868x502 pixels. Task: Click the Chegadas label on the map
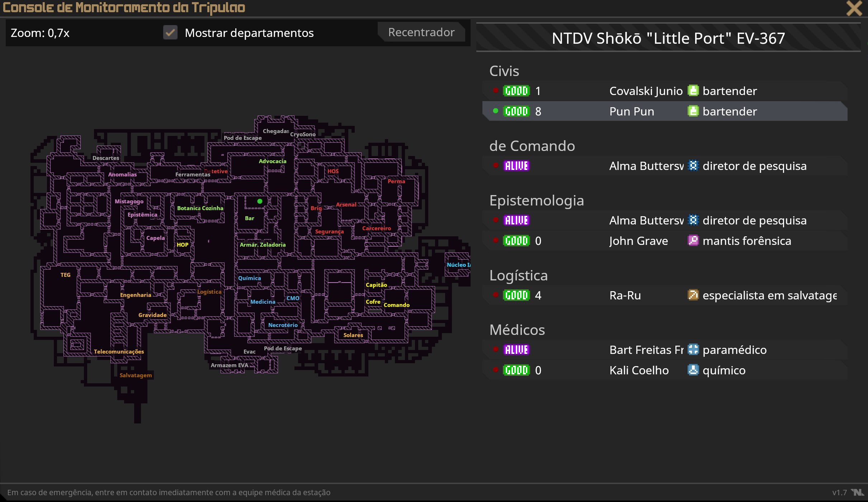[275, 131]
